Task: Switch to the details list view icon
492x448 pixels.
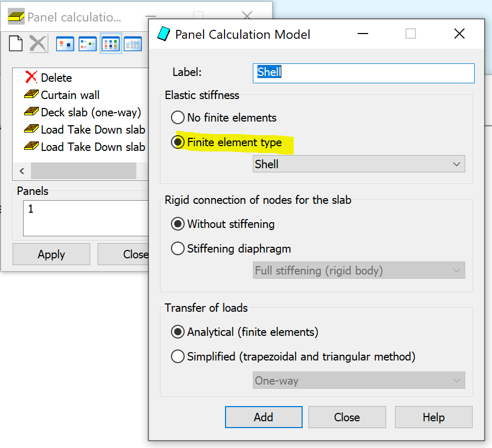Action: (133, 43)
